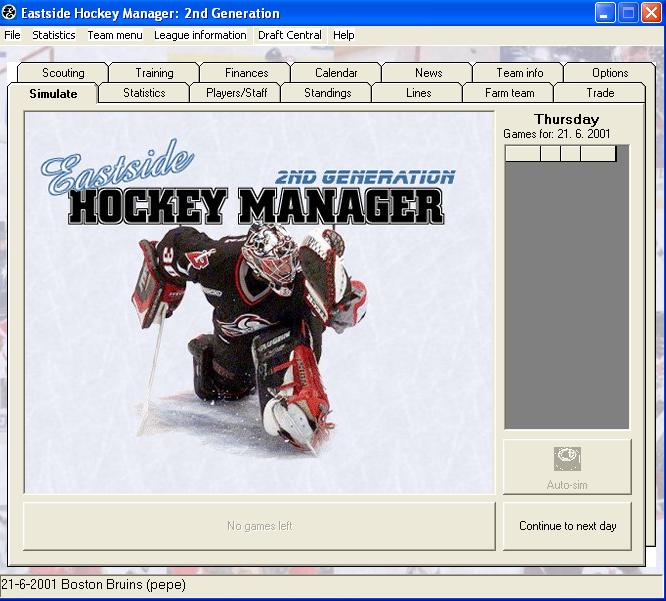This screenshot has height=601, width=666.
Task: Open the League information menu
Action: 200,35
